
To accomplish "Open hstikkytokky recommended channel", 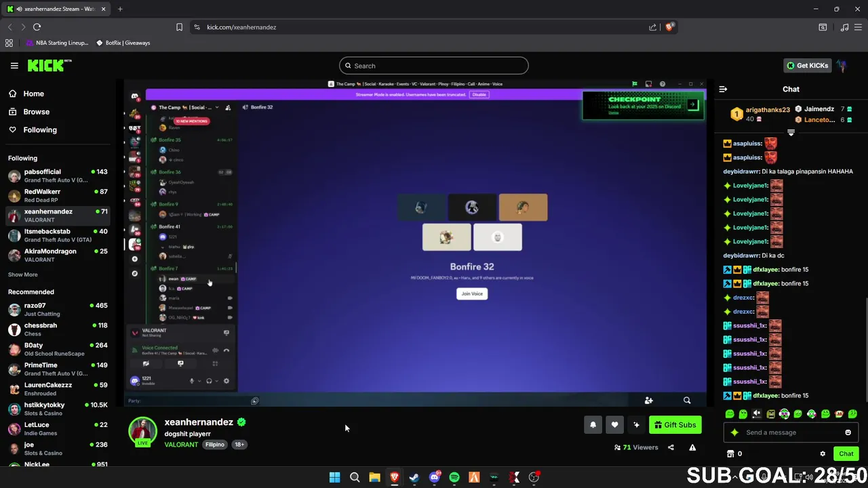I will [x=58, y=409].
